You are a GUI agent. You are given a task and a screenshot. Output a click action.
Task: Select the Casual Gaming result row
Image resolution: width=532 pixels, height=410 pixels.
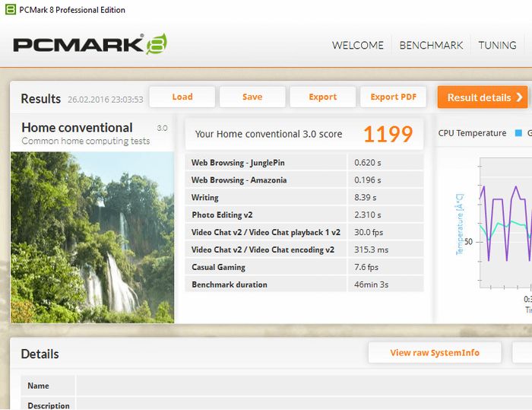[304, 267]
